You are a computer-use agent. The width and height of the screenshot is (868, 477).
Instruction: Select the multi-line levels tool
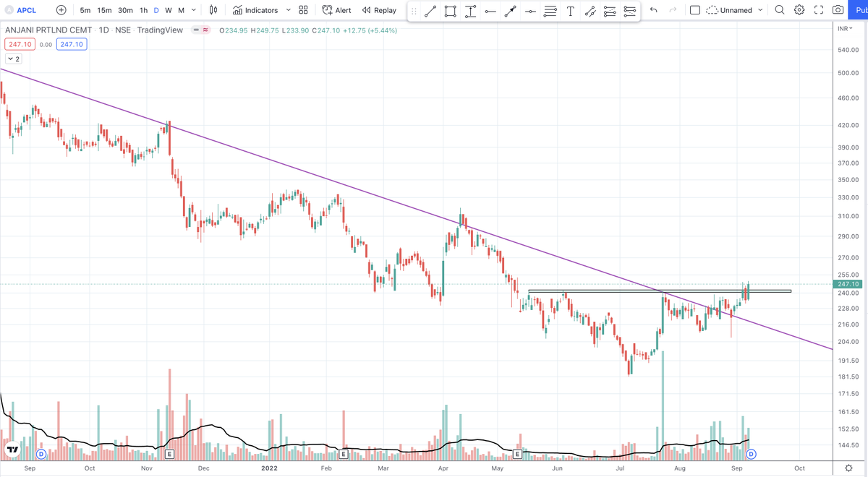coord(550,11)
